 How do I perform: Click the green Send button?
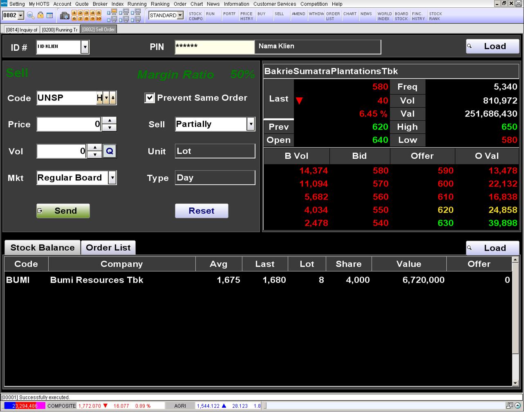[63, 211]
